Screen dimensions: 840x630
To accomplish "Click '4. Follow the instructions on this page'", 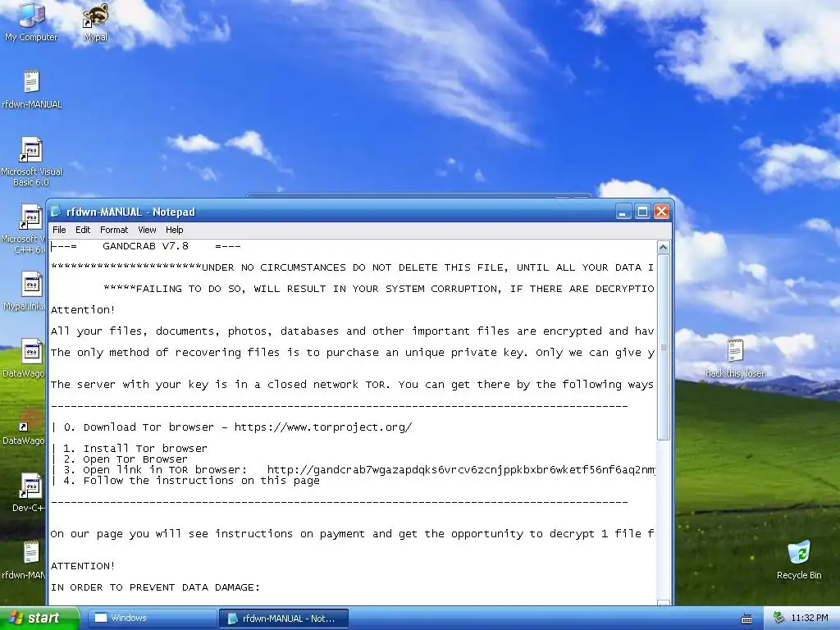I will pos(191,481).
